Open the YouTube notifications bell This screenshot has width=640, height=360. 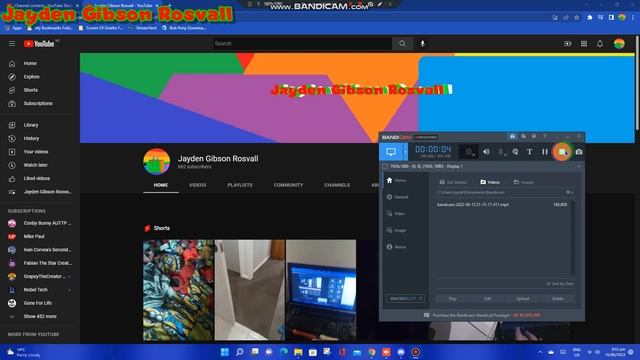pos(600,44)
